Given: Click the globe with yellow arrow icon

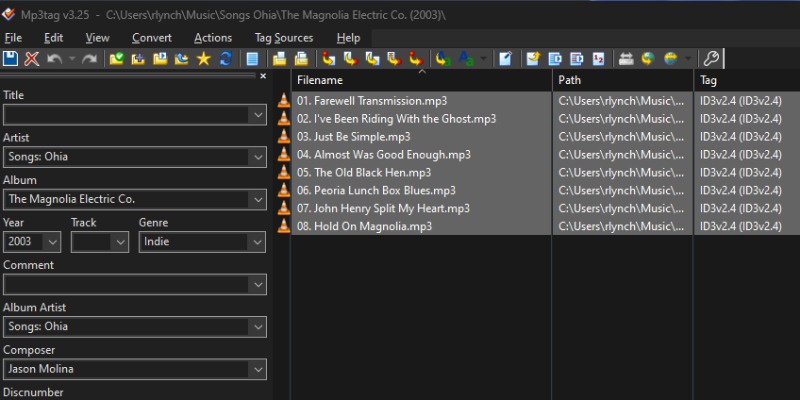Looking at the screenshot, I should pos(648,59).
